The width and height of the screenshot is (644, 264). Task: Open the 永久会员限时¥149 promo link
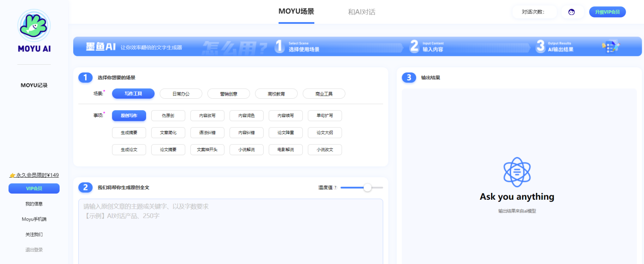point(34,175)
